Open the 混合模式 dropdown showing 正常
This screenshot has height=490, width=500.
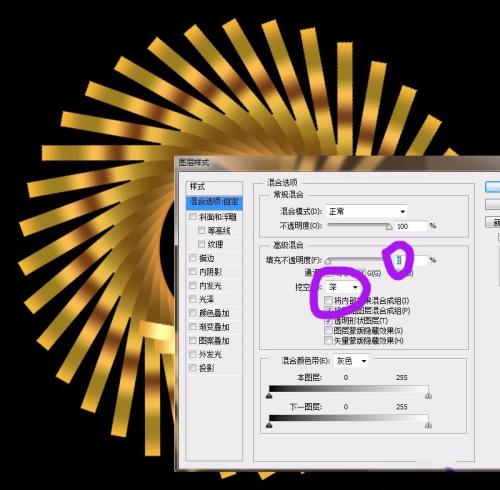pos(366,211)
